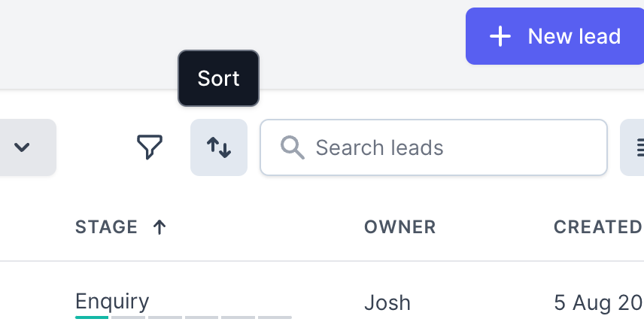Open the filter funnel icon
The width and height of the screenshot is (644, 325).
tap(150, 147)
